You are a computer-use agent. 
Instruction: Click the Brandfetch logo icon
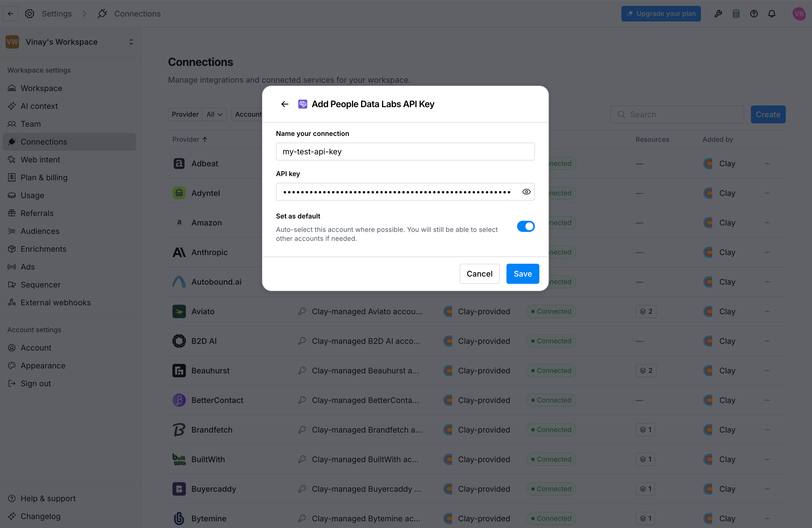click(x=179, y=430)
